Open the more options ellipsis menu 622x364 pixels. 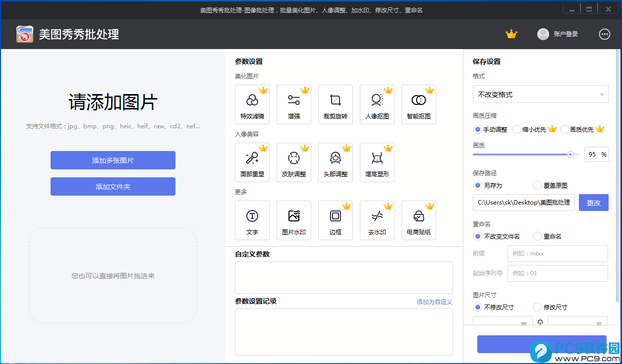(x=605, y=34)
